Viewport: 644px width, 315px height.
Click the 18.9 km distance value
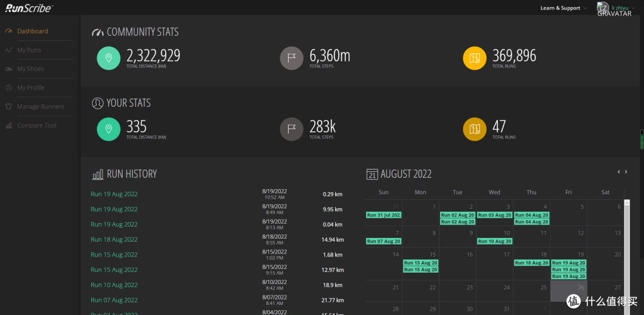[333, 285]
